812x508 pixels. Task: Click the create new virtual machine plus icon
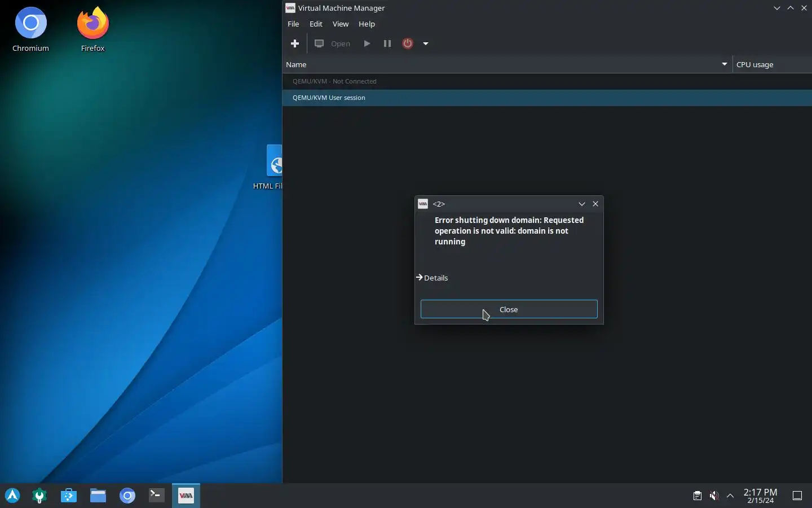294,43
